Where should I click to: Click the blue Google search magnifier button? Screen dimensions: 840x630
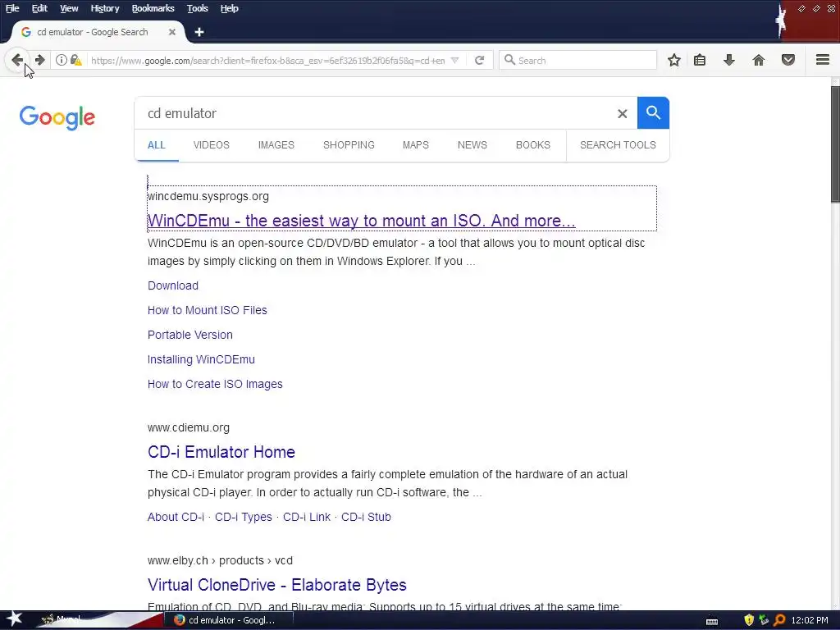click(x=653, y=113)
